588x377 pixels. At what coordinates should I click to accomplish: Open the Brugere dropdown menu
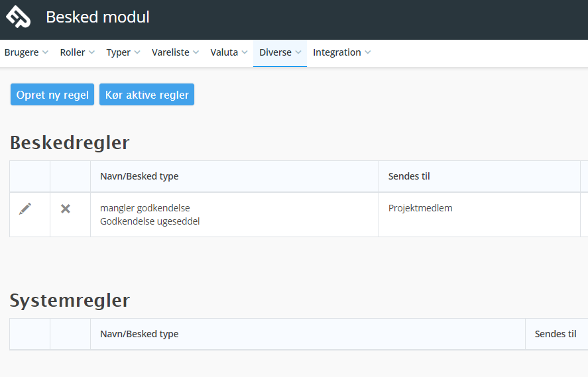[x=27, y=52]
